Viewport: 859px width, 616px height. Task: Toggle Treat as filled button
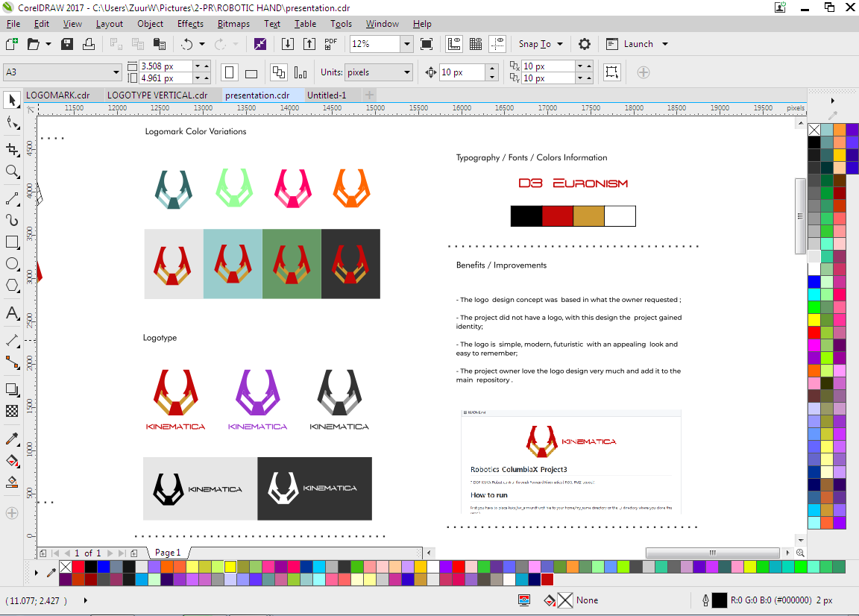coord(612,72)
